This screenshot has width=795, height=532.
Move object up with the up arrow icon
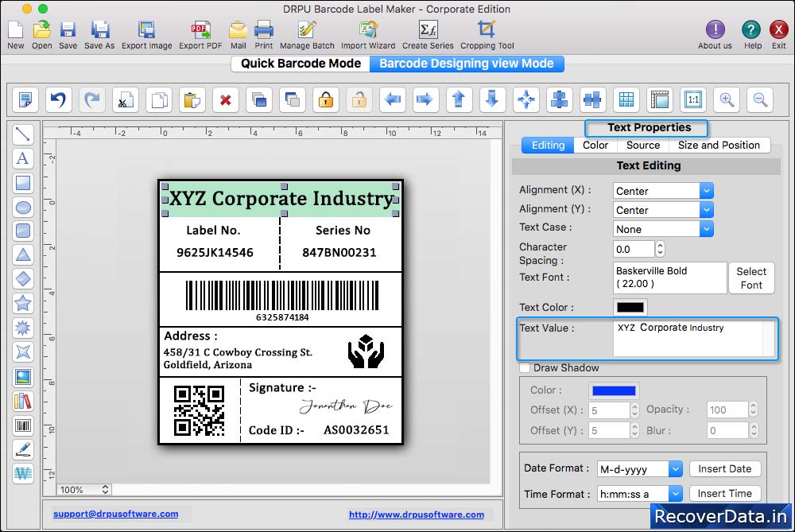coord(459,99)
